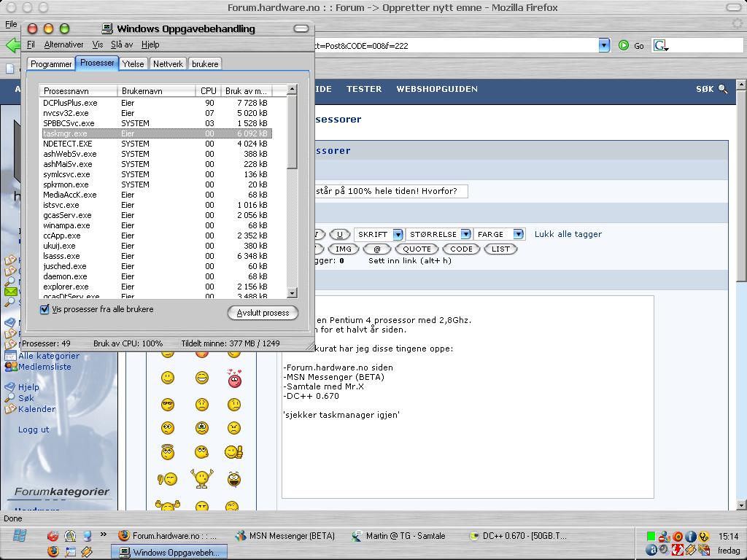Switch to the Programmer tab
Image resolution: width=747 pixels, height=560 pixels.
51,64
